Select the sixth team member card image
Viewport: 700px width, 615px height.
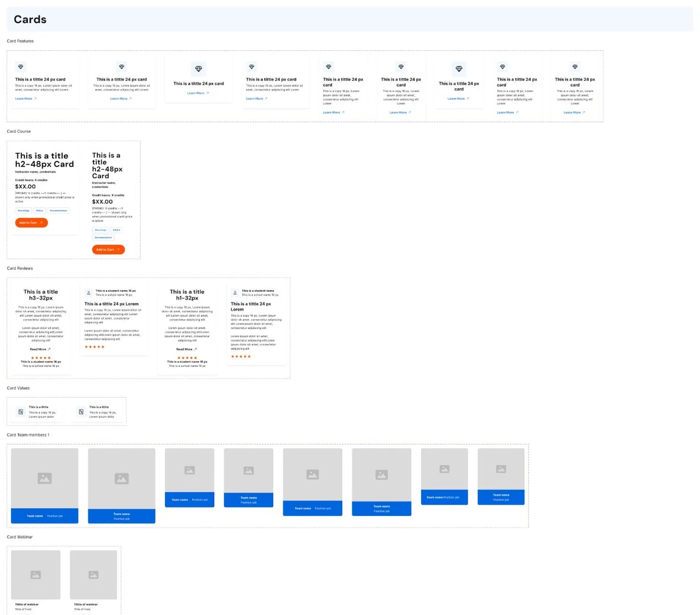(382, 475)
